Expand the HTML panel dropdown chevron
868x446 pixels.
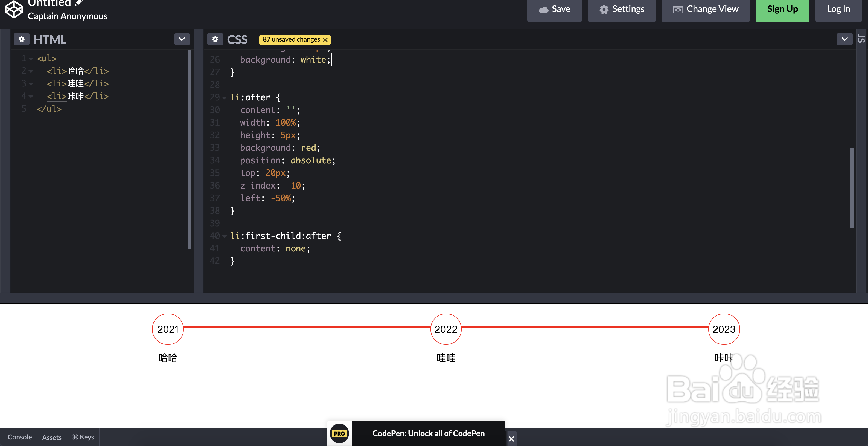[182, 39]
